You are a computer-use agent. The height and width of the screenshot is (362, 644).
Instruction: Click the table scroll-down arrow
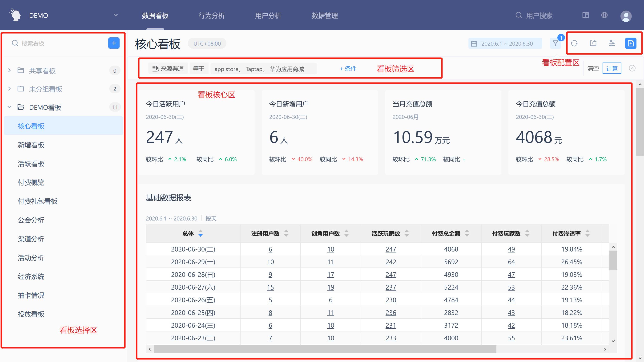click(613, 341)
